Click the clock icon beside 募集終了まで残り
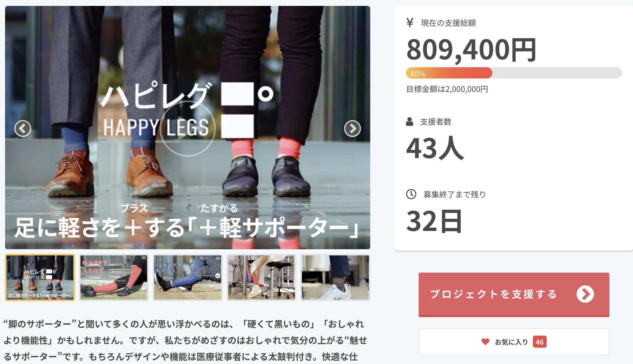This screenshot has height=364, width=633. tap(411, 194)
